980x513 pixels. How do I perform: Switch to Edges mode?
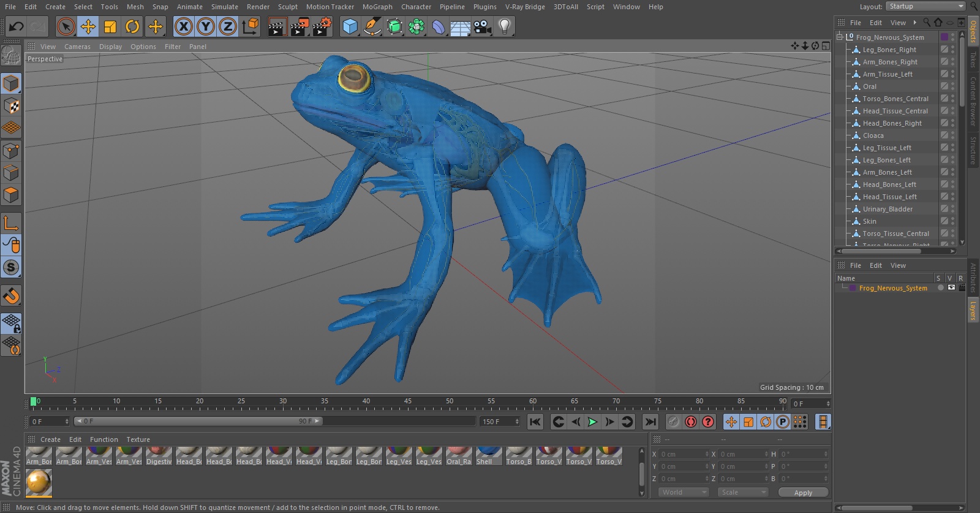tap(11, 173)
